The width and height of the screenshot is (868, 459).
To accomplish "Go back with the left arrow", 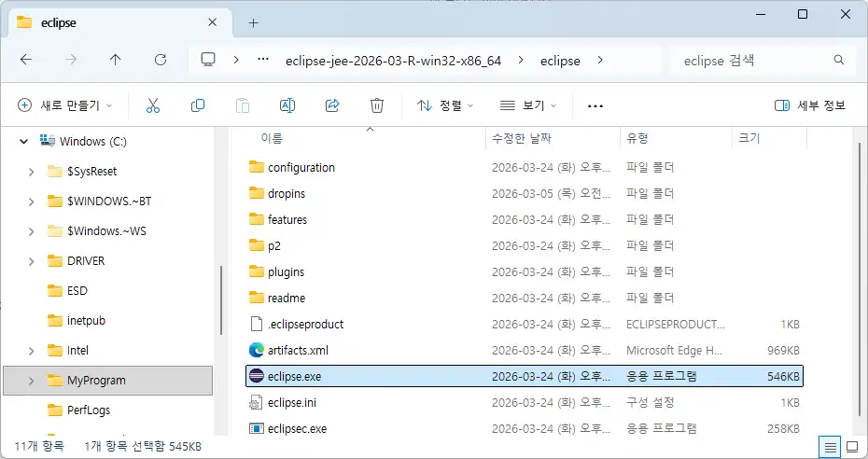I will click(26, 60).
